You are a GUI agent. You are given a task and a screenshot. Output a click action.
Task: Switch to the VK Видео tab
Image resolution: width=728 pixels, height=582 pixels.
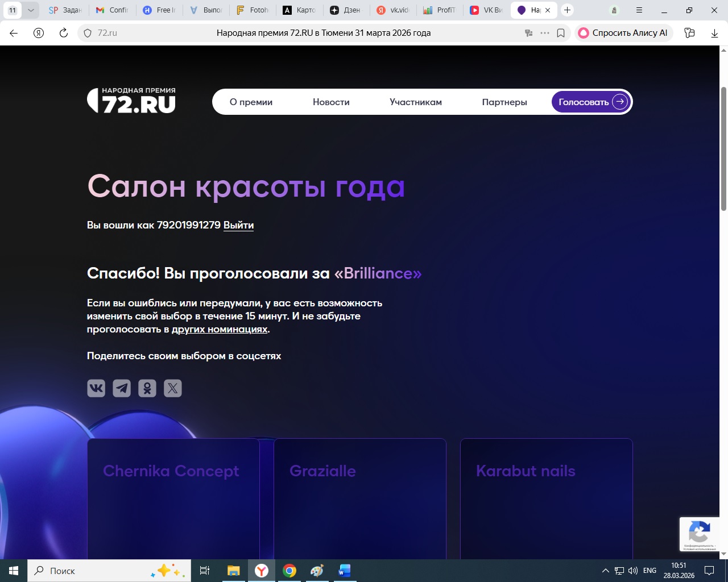tap(487, 10)
